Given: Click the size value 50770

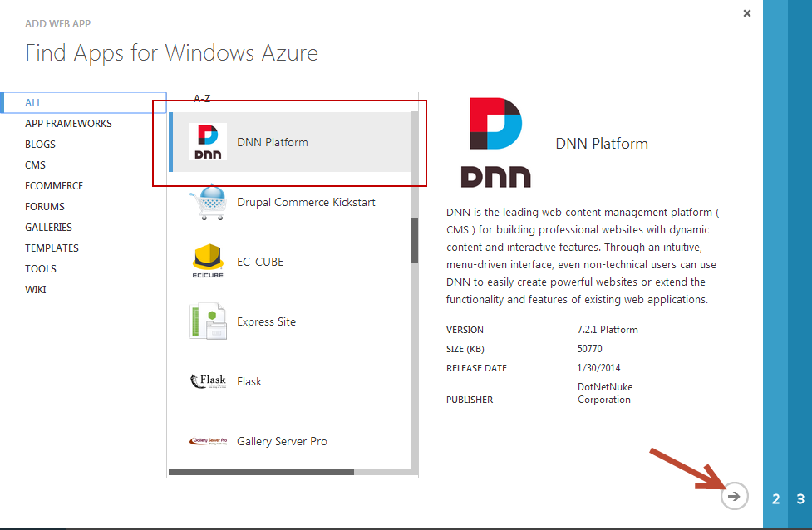Looking at the screenshot, I should coord(590,348).
